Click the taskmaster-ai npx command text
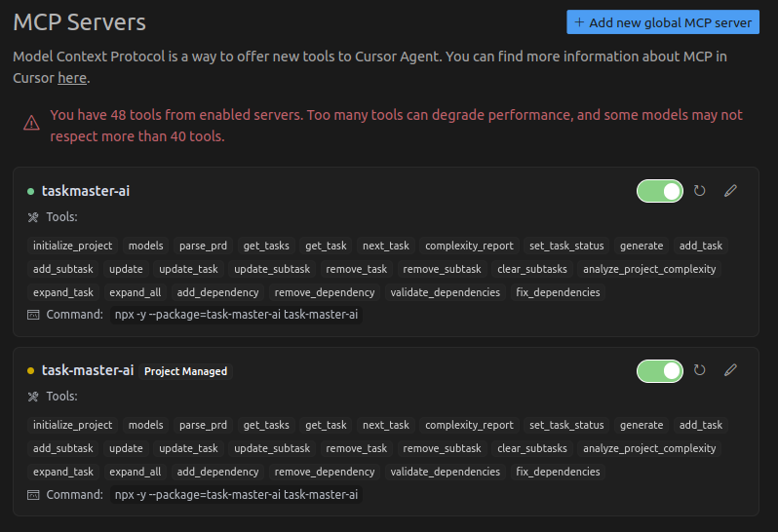The image size is (778, 532). pos(236,315)
